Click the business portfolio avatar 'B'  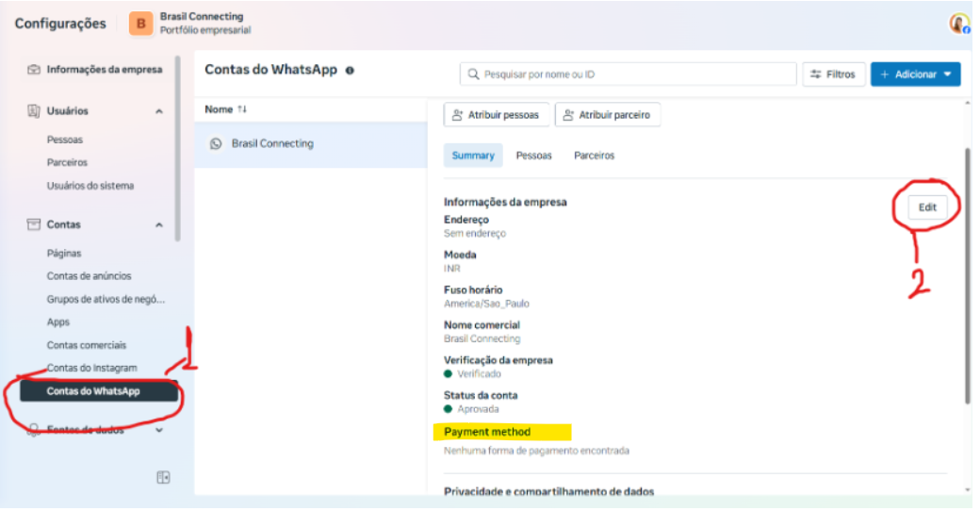(x=140, y=24)
